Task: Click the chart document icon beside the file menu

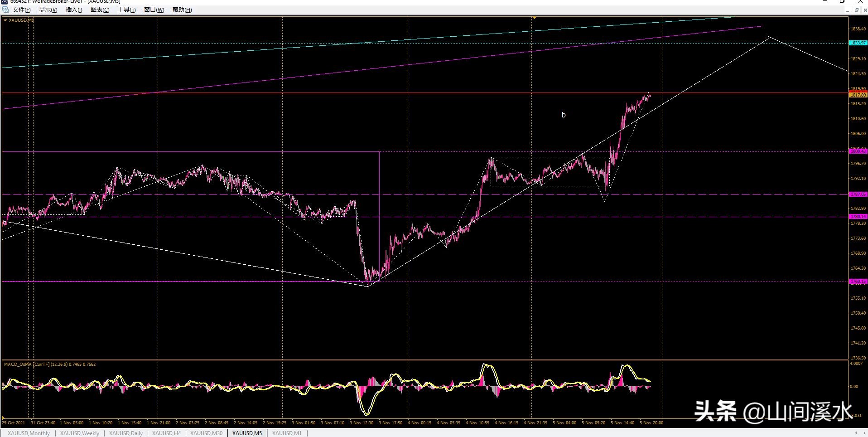Action: (5, 10)
